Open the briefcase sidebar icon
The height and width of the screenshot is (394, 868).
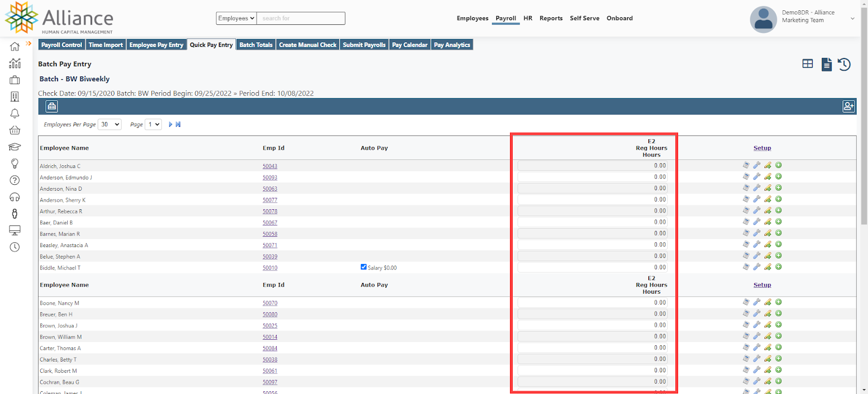tap(15, 80)
